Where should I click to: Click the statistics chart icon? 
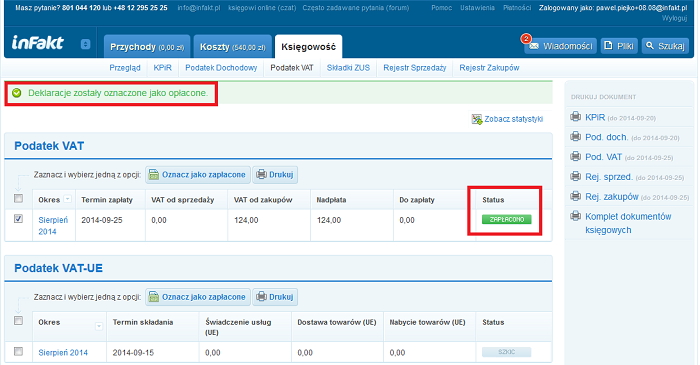point(477,119)
